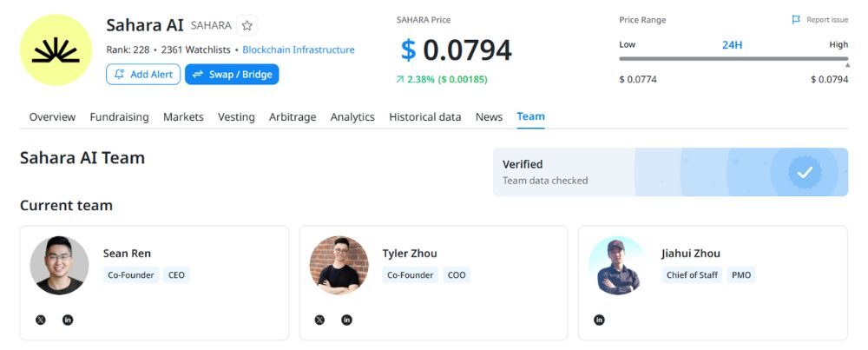Star Sahara AI to add to watchlist
The image size is (868, 350).
pos(247,26)
